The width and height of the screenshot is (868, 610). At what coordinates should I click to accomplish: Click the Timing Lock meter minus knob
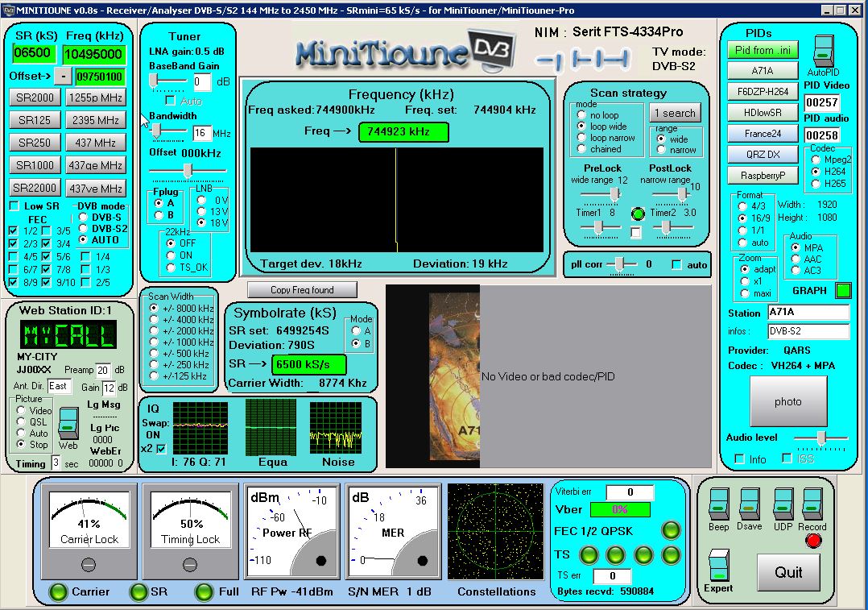click(x=190, y=565)
